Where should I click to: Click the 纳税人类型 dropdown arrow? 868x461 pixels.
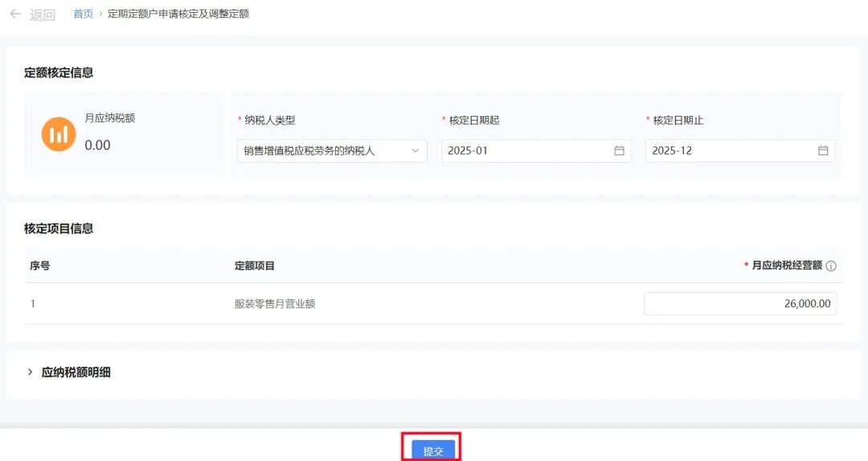416,150
